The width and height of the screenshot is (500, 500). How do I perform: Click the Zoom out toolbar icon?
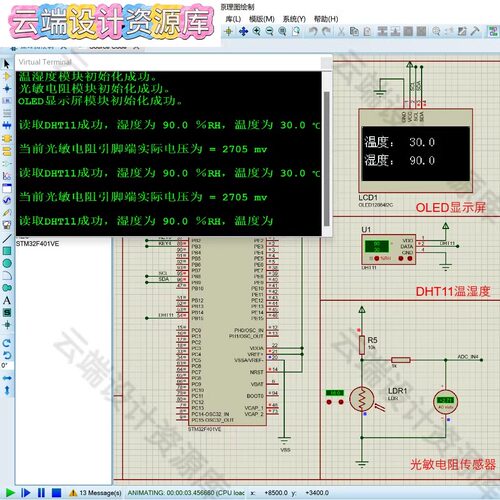pos(269,31)
